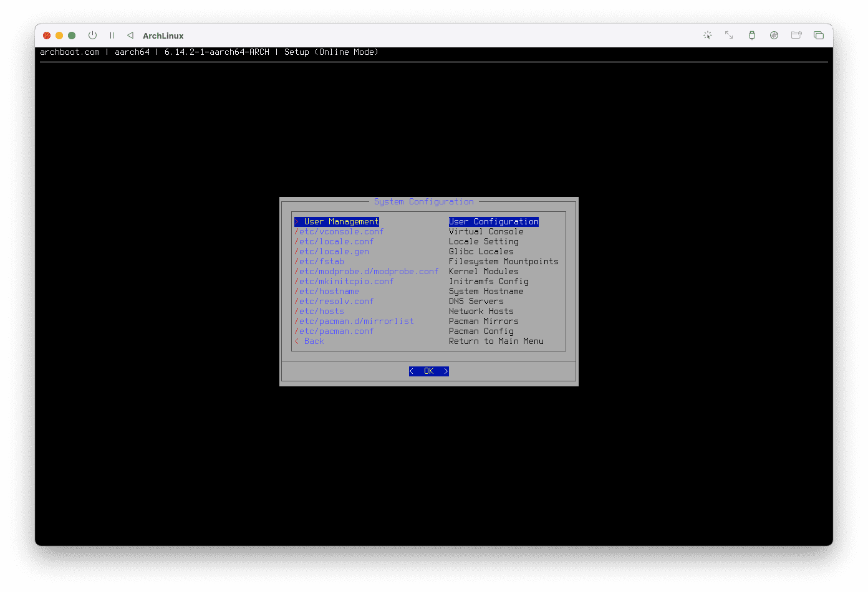This screenshot has height=592, width=868.
Task: Click the Locale Setting description
Action: click(484, 242)
